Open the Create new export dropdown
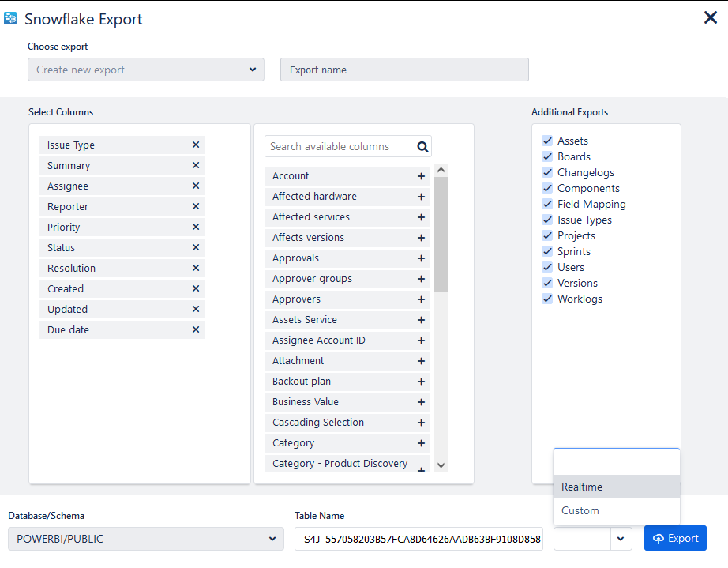This screenshot has width=728, height=568. tap(146, 70)
